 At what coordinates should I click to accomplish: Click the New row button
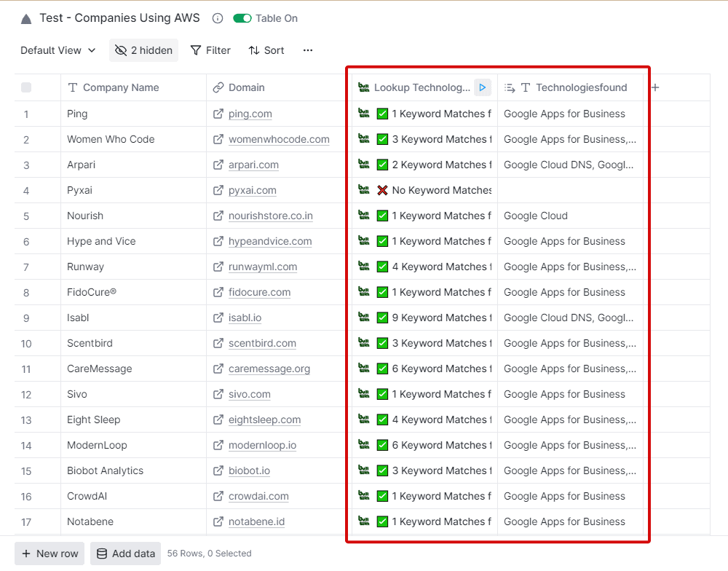tap(50, 554)
